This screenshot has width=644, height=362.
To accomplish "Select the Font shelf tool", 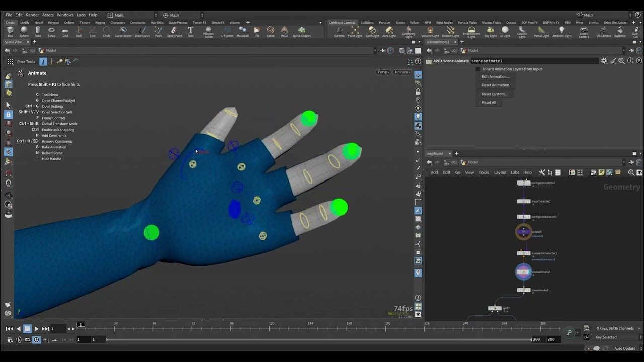I will pos(191,32).
